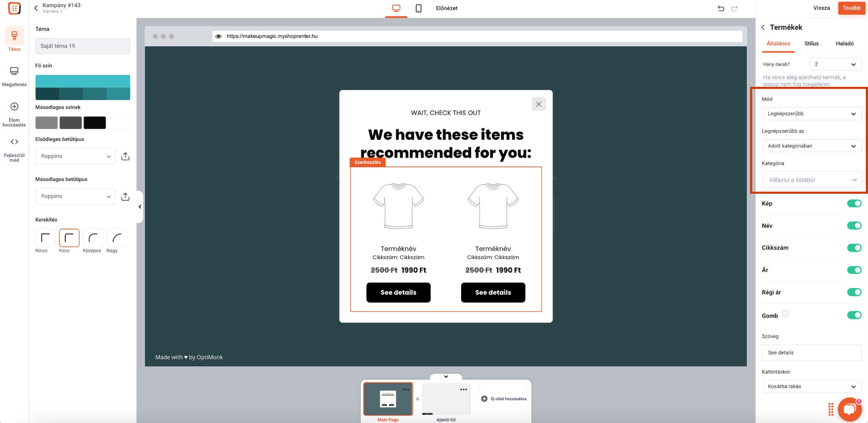Viewport: 868px width, 423px height.
Task: Click the OptiMonk logo icon
Action: (x=14, y=8)
